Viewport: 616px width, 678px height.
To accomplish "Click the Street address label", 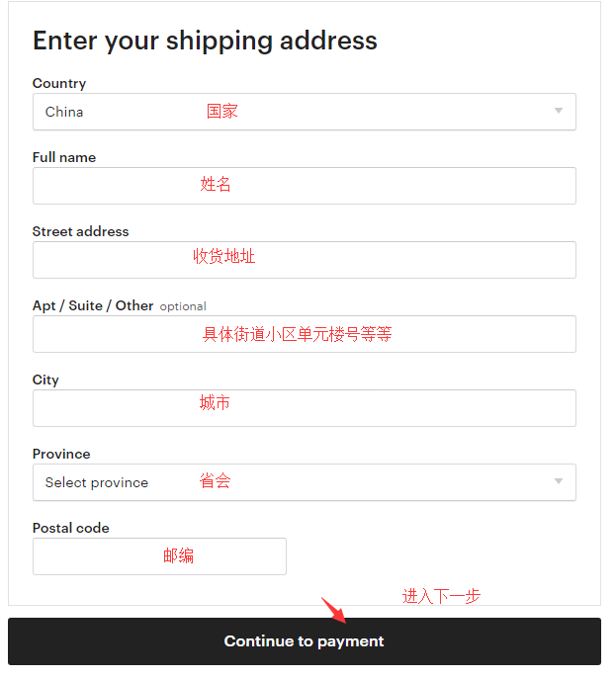I will pos(81,232).
